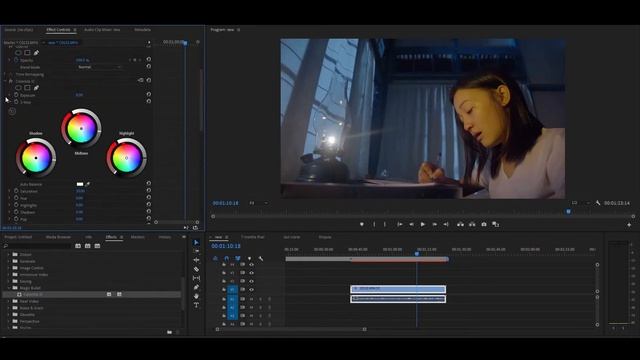Click the Shadow color wheel
Screen dimensions: 640x360
tap(36, 158)
